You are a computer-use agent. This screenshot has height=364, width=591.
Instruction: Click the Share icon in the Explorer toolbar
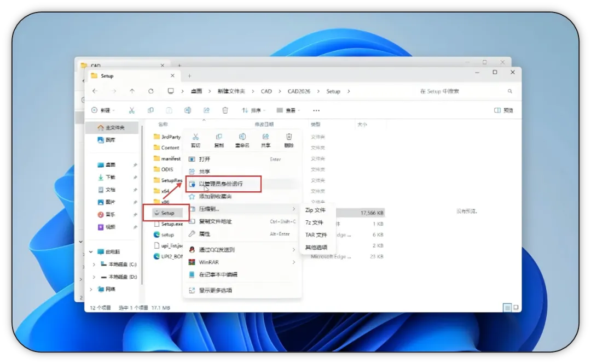coord(206,110)
